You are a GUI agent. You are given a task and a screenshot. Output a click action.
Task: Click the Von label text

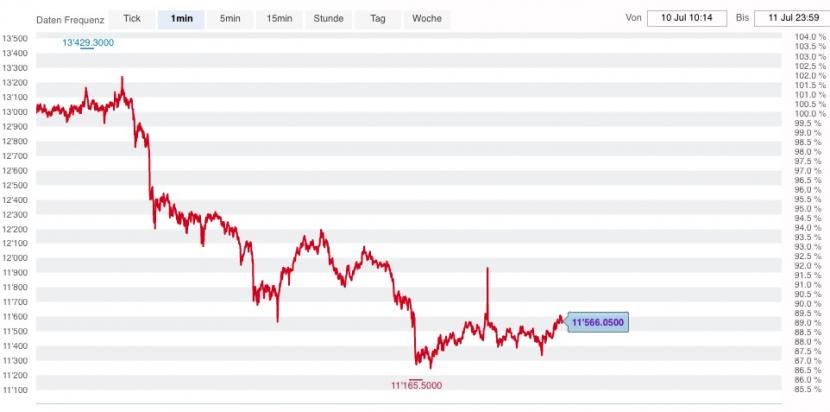(633, 18)
